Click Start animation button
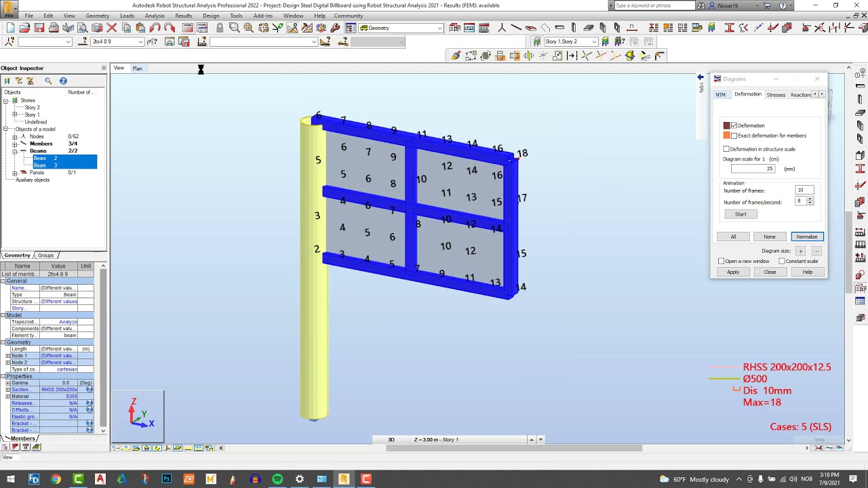 [x=741, y=214]
